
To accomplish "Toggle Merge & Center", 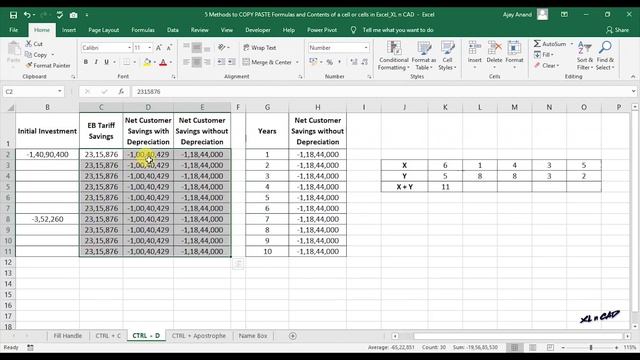I will tap(267, 62).
